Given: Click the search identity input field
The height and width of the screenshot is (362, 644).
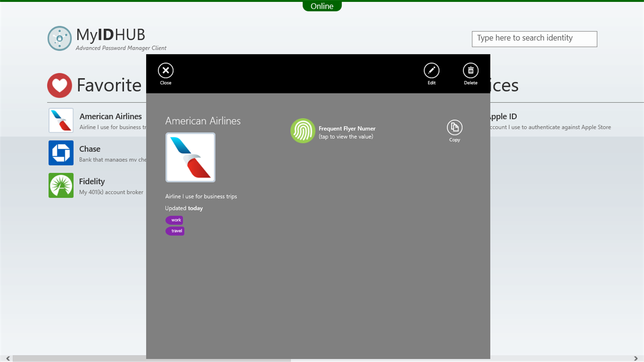Looking at the screenshot, I should coord(534,39).
